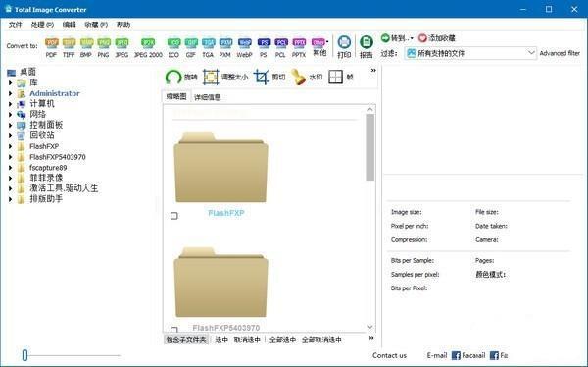
Task: Select FlashFXP5403970 folder thumbnail
Action: click(x=220, y=282)
